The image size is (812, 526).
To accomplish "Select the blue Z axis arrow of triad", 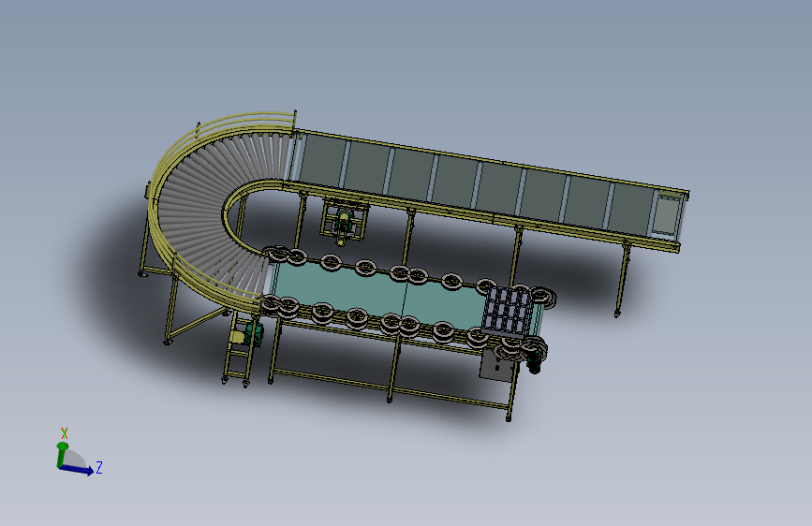I will click(77, 469).
